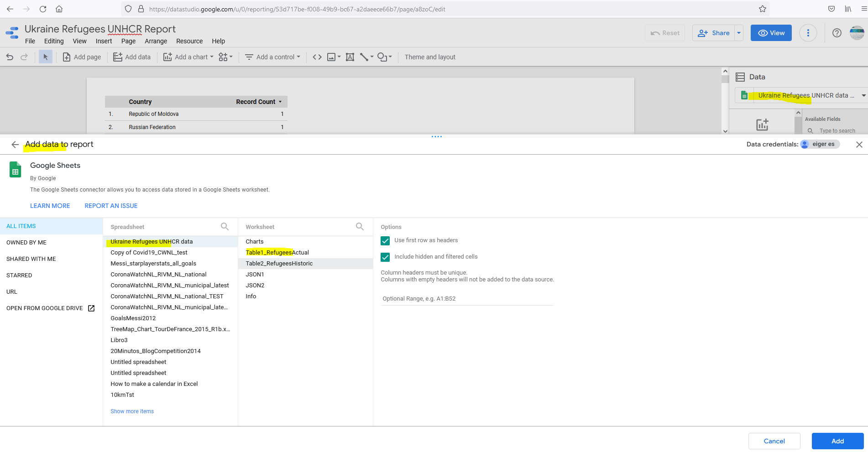Click OPEN FROM GOOGLE DRIVE

click(51, 308)
